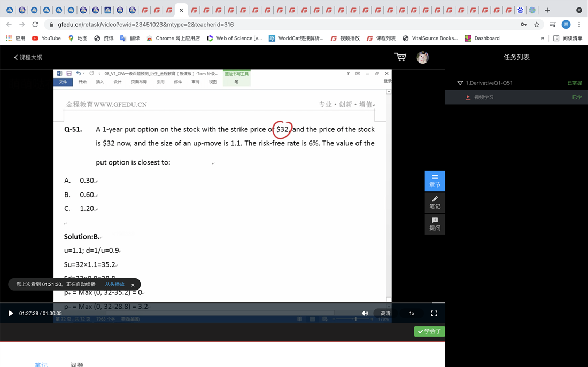Open the 章节 chapters panel
Image resolution: width=588 pixels, height=367 pixels.
[x=435, y=181]
